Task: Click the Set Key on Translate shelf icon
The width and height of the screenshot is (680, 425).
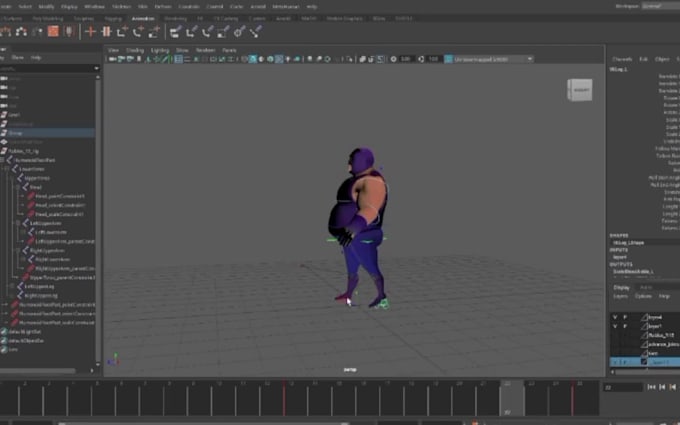Action: 122,31
